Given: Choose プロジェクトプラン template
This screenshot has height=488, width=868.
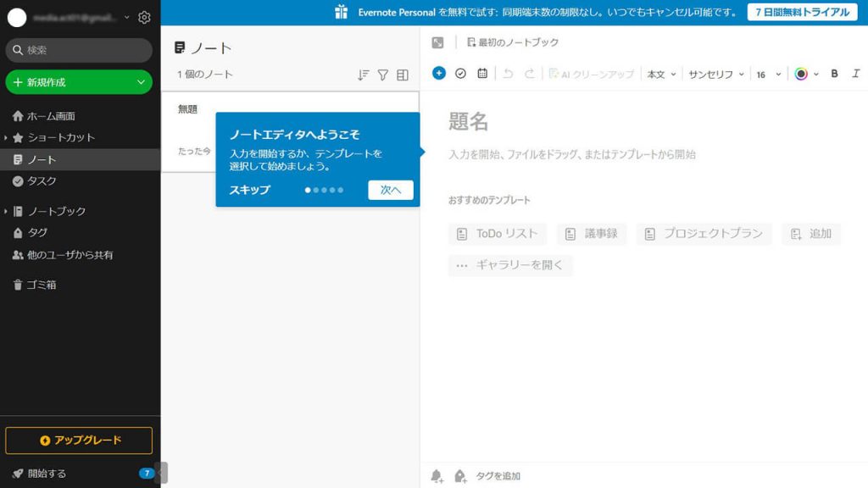Looking at the screenshot, I should (704, 234).
